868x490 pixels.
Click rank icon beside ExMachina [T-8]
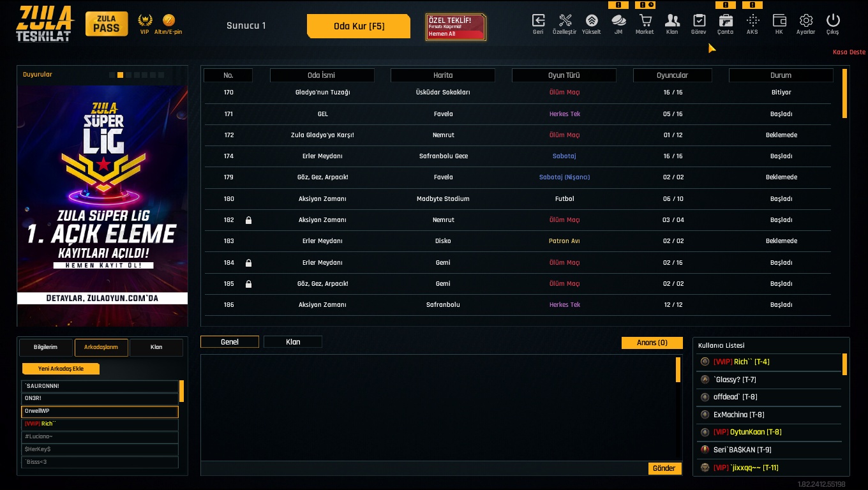coord(705,415)
